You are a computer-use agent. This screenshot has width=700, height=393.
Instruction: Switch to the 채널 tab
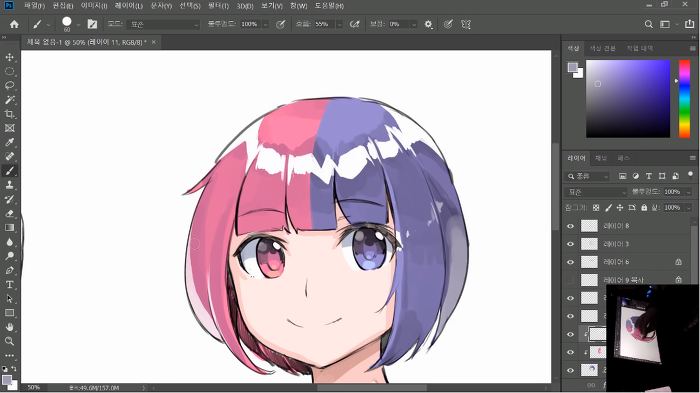pyautogui.click(x=601, y=158)
